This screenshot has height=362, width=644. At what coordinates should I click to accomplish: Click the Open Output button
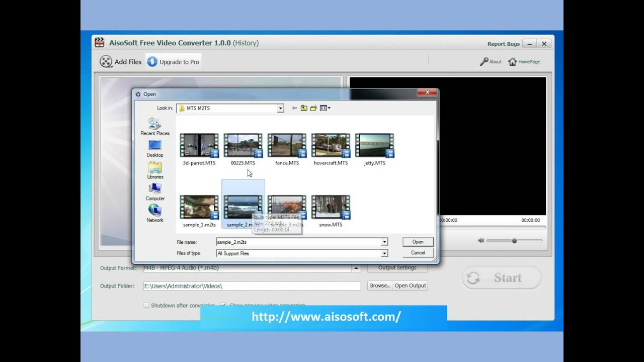pos(410,286)
